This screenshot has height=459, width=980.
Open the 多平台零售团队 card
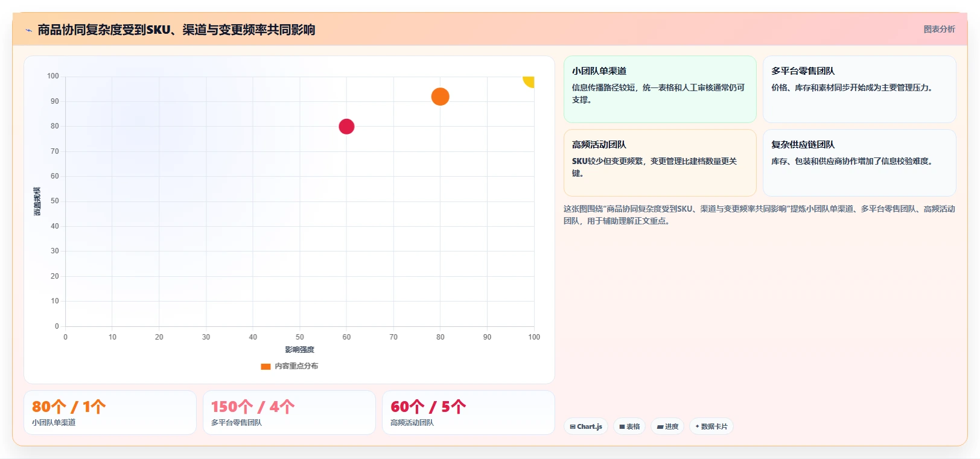pyautogui.click(x=859, y=89)
